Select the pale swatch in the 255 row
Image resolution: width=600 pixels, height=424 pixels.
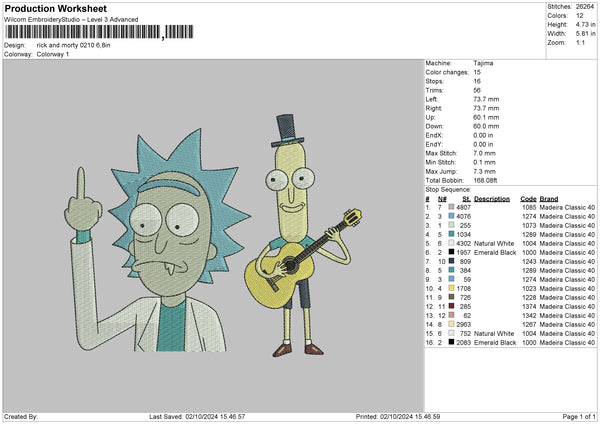point(452,225)
